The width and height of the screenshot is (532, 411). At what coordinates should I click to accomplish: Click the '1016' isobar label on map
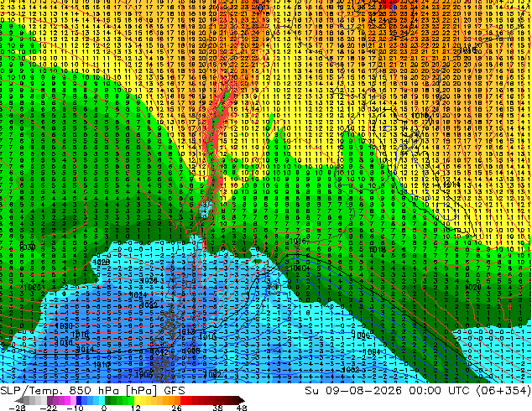(x=298, y=241)
